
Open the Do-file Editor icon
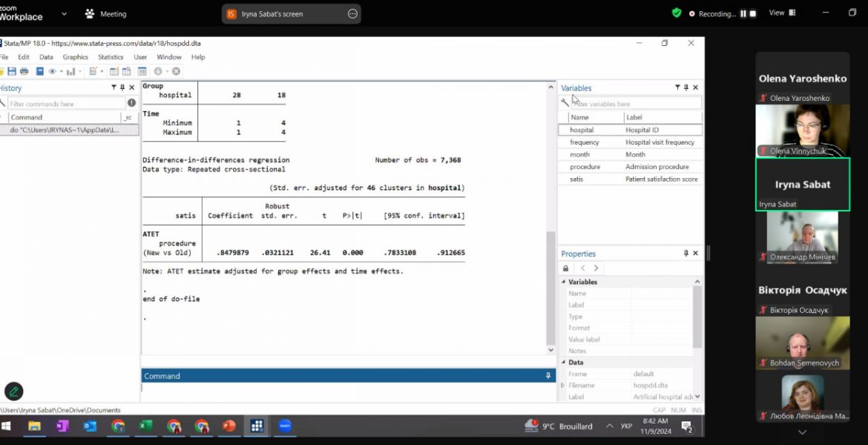[x=93, y=71]
